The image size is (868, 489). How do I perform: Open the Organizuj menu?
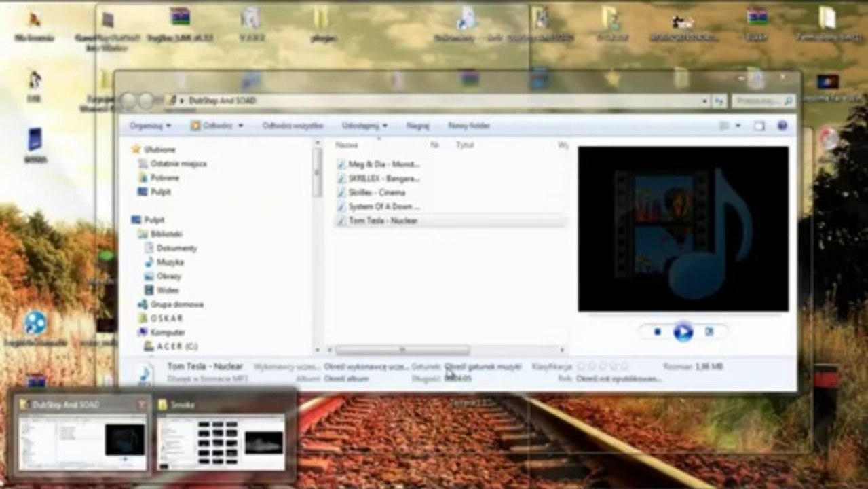[150, 126]
